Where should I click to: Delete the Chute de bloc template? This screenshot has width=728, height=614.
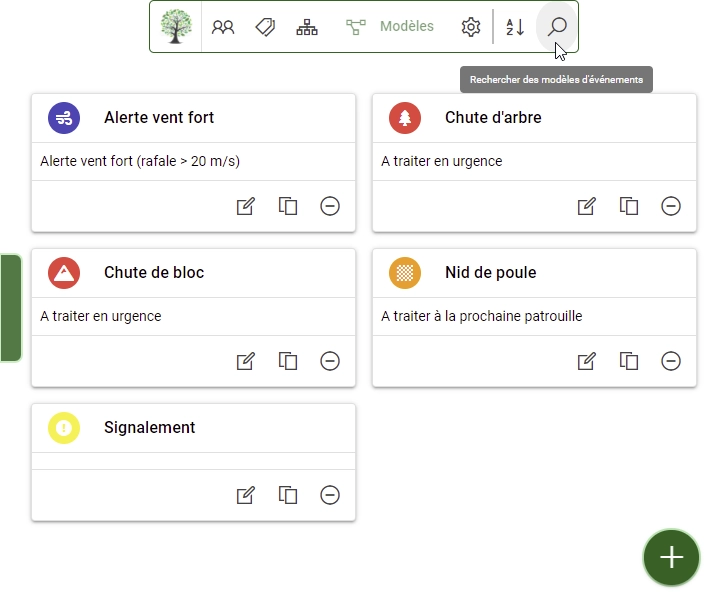click(330, 361)
